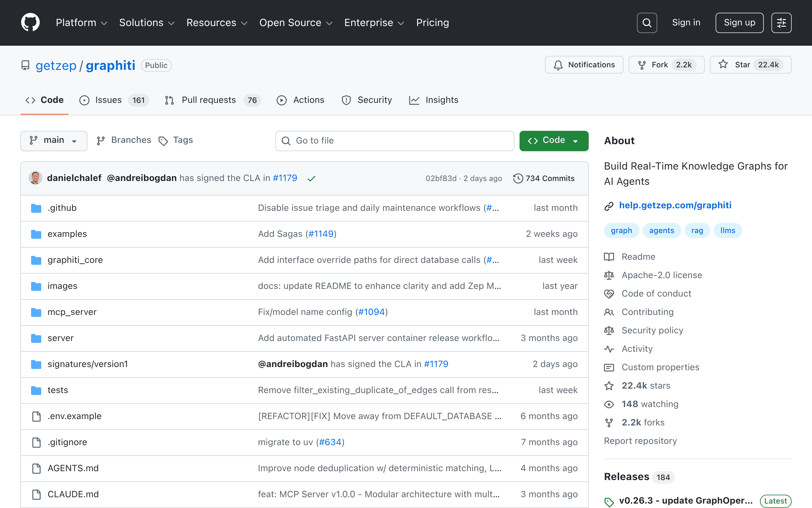Click the Code of conduct heart icon
The width and height of the screenshot is (812, 508).
click(609, 294)
